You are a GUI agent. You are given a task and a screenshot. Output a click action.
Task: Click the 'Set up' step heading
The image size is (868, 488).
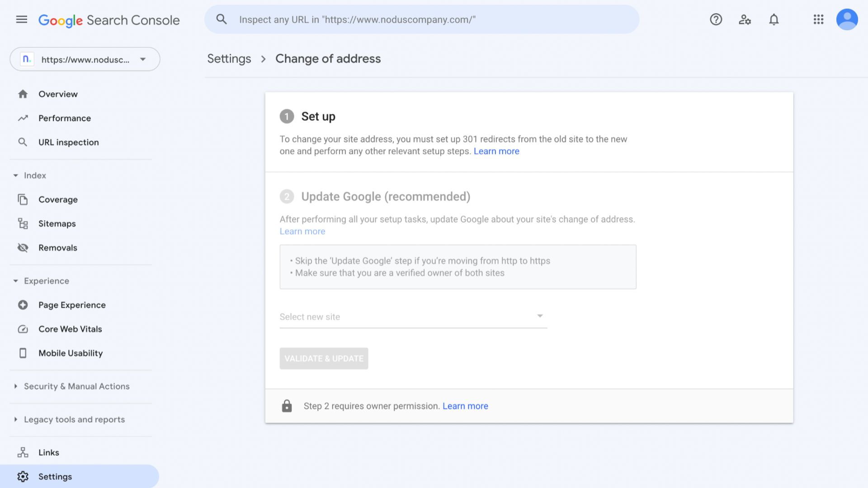click(318, 116)
